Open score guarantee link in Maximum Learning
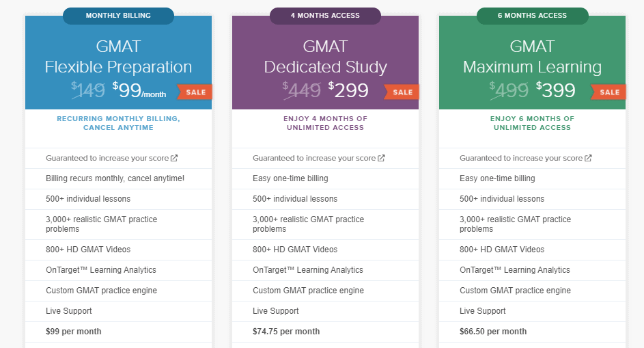The image size is (644, 348). (x=521, y=158)
